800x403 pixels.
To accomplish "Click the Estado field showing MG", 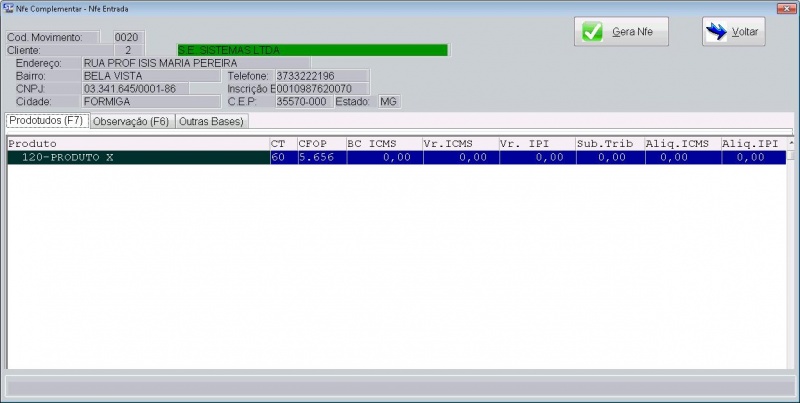I will 388,102.
